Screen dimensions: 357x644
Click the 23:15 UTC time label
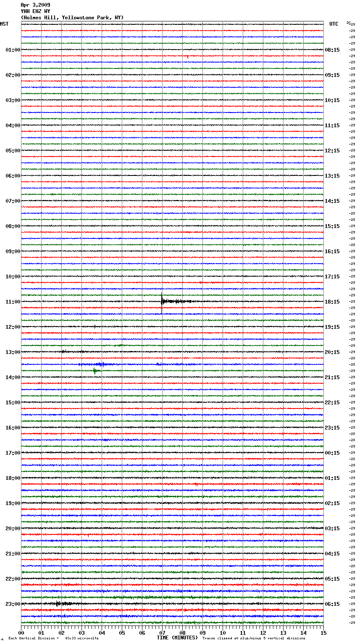pos(332,428)
